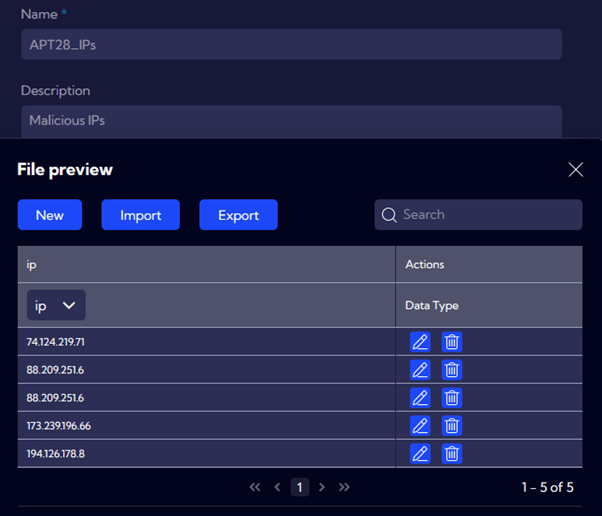Click Export in the file preview

[x=238, y=215]
